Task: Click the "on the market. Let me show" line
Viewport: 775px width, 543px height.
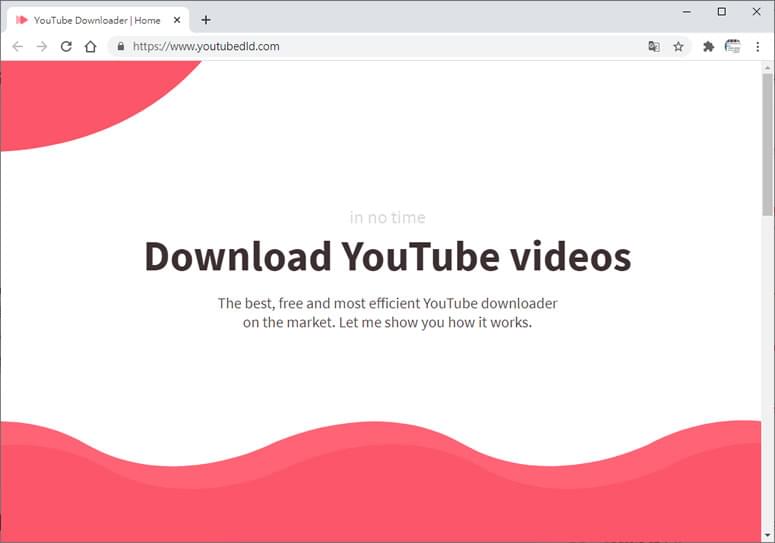Action: coord(388,323)
